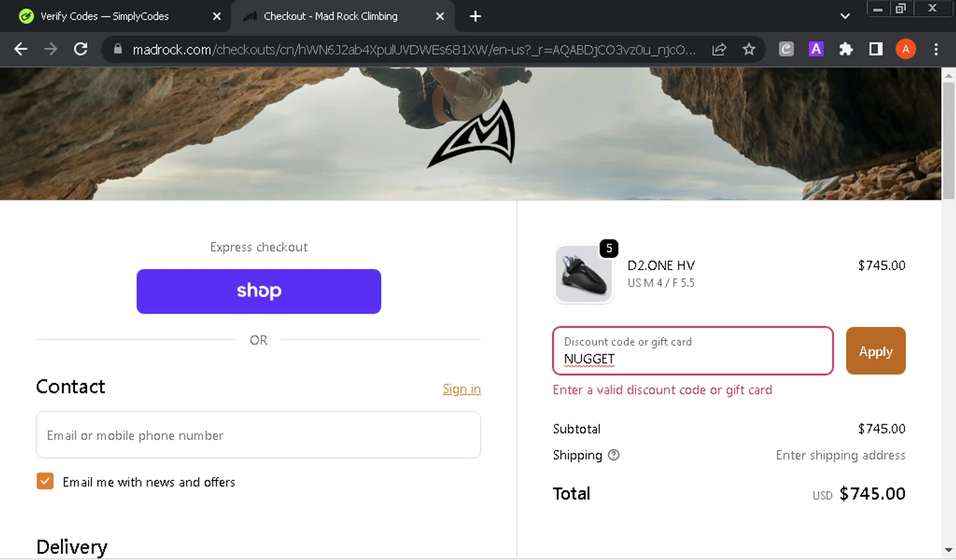Open the profile avatar menu
This screenshot has height=560, width=956.
(x=906, y=49)
